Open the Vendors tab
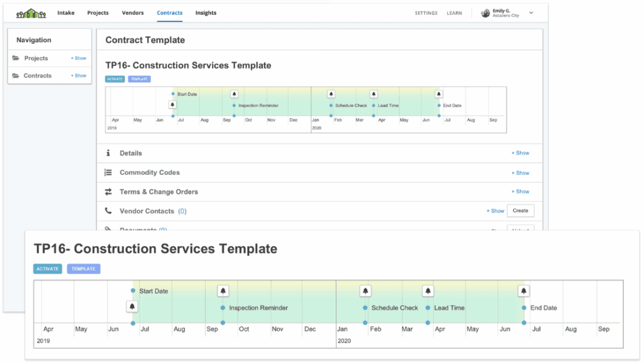This screenshot has height=363, width=644. pyautogui.click(x=133, y=13)
